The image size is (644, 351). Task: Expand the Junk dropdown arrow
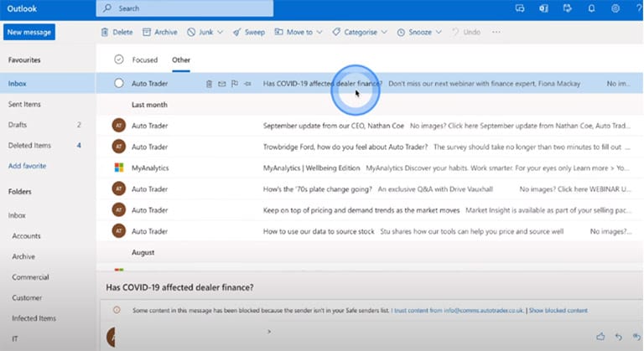(x=220, y=32)
